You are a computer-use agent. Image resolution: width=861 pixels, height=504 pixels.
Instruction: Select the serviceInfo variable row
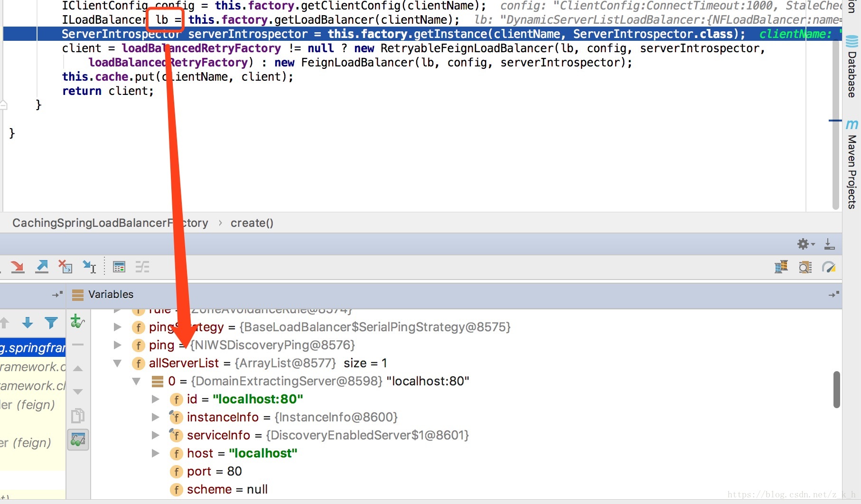[466, 435]
